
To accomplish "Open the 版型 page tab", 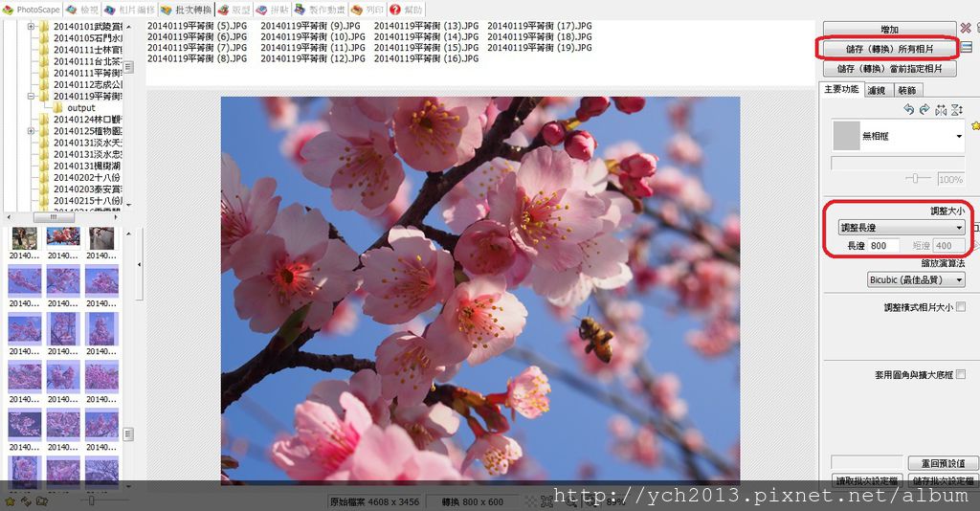I will click(x=234, y=10).
